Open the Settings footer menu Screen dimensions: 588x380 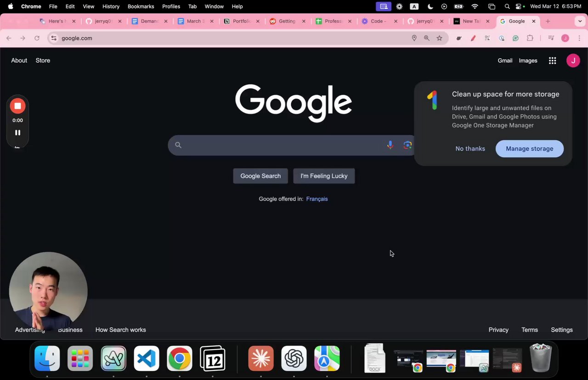click(x=562, y=330)
